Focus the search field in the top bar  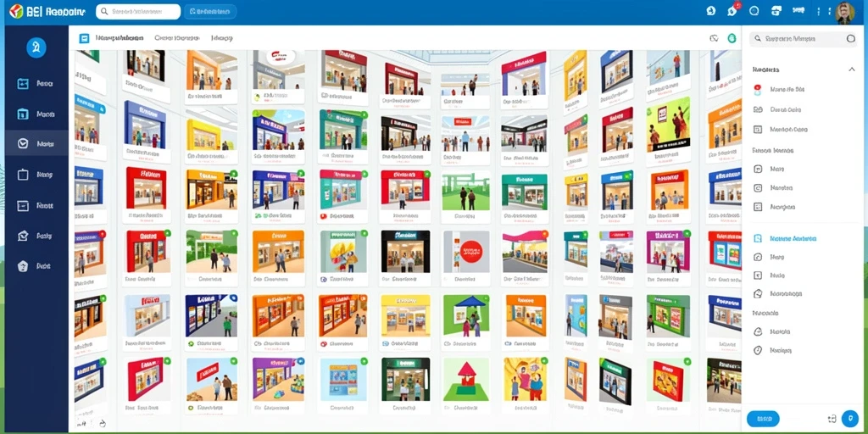point(138,11)
